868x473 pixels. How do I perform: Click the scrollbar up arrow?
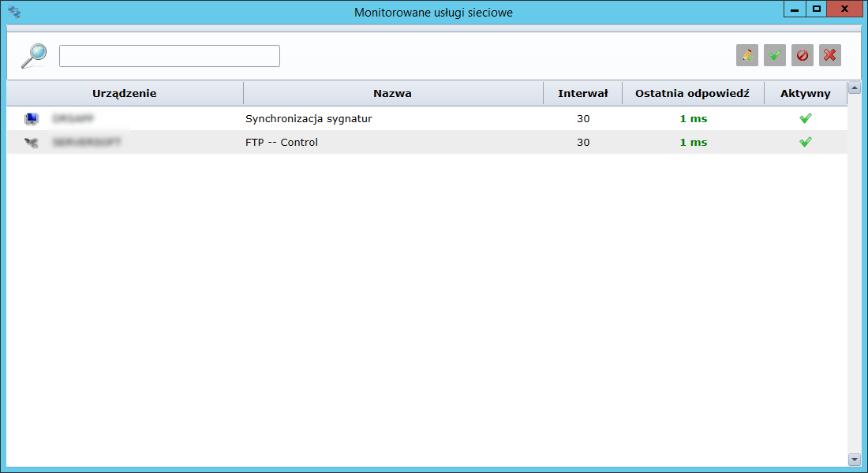[854, 88]
